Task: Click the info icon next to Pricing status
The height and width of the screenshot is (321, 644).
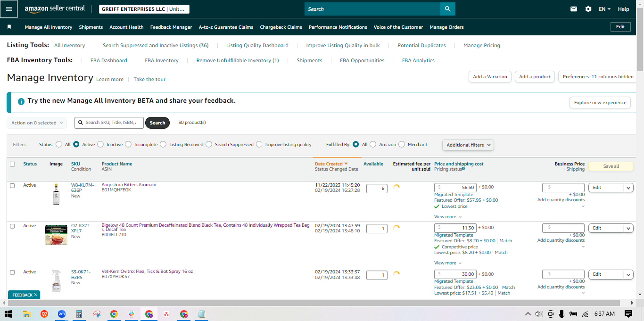Action: (x=463, y=169)
